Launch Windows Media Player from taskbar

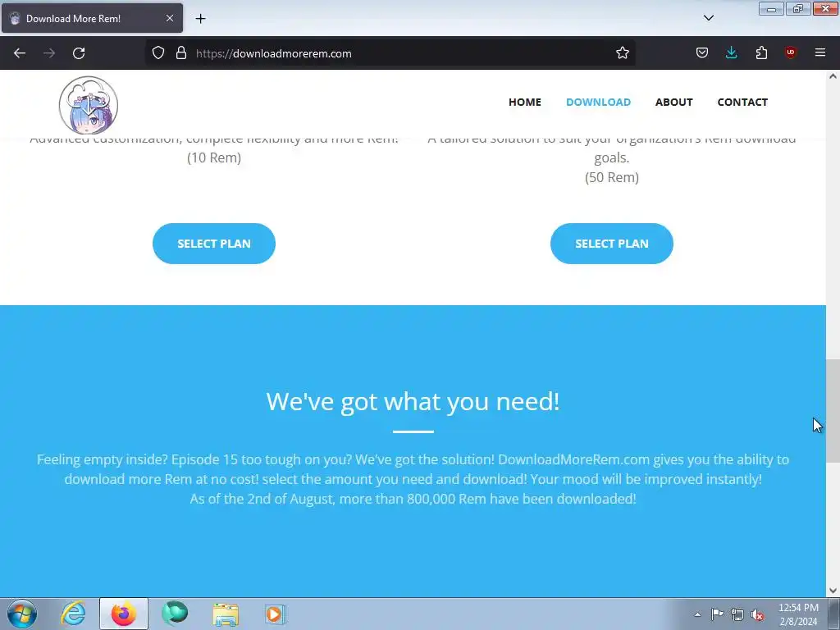click(x=276, y=614)
